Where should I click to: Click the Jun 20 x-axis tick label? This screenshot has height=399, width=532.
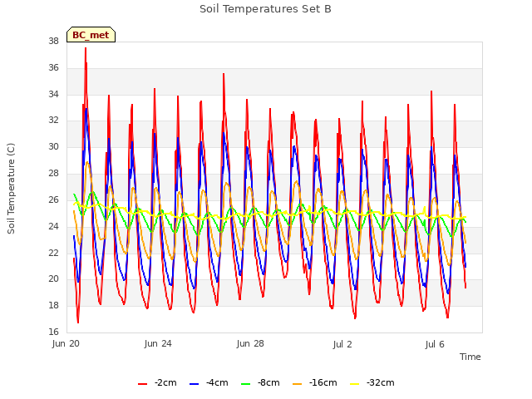pyautogui.click(x=66, y=343)
